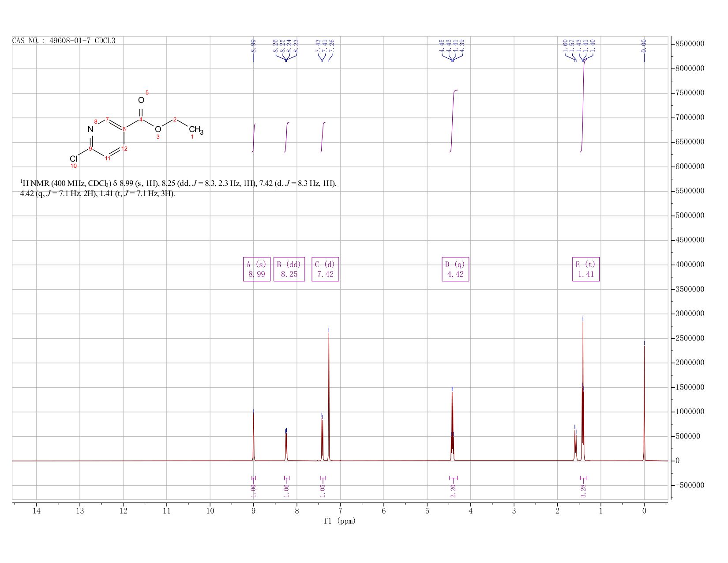
Task: Click the integral curve above 4.42 quartet
Action: point(453,121)
